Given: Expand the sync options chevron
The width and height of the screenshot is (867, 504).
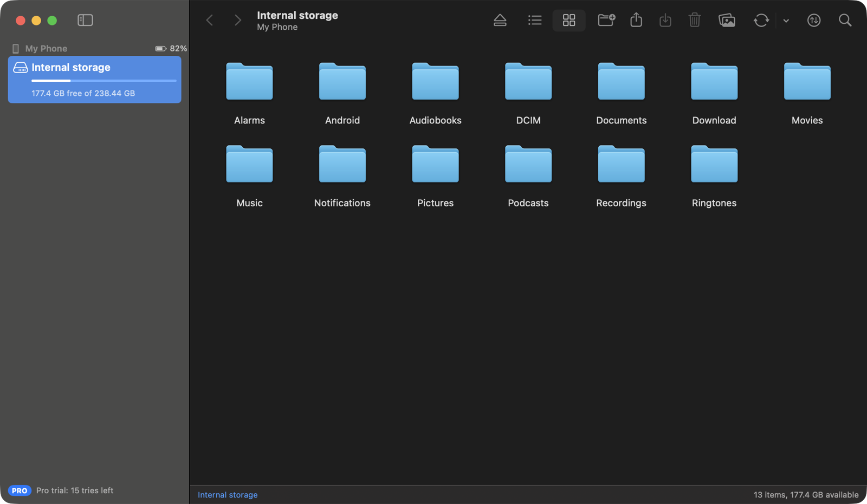Looking at the screenshot, I should [786, 21].
